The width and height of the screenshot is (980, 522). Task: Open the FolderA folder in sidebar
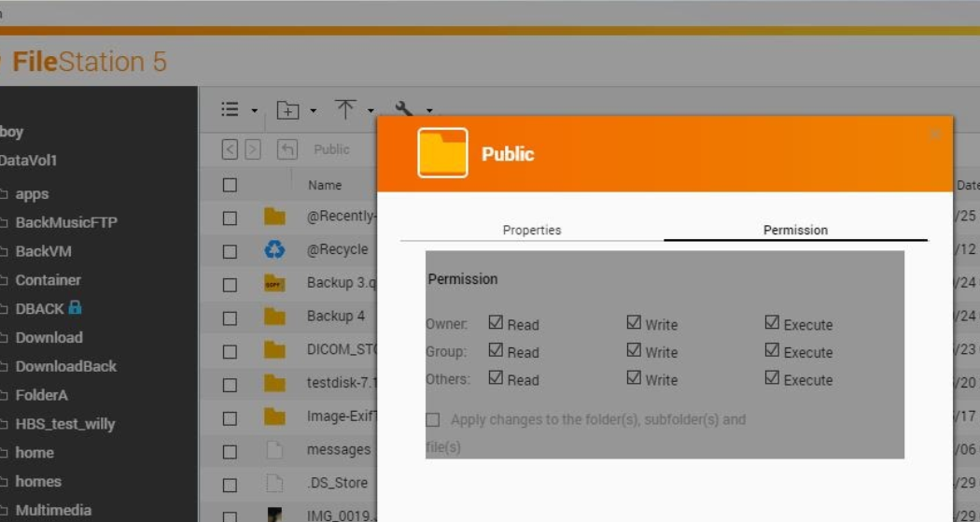tap(41, 395)
